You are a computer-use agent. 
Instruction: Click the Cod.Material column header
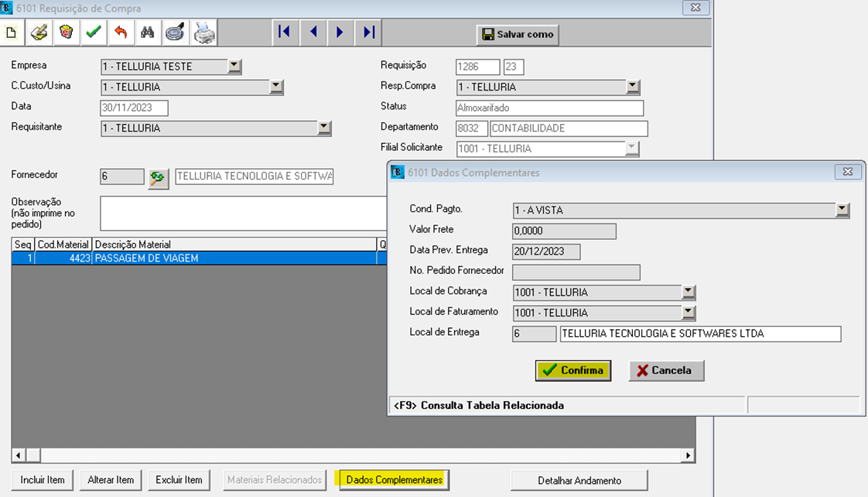point(63,245)
